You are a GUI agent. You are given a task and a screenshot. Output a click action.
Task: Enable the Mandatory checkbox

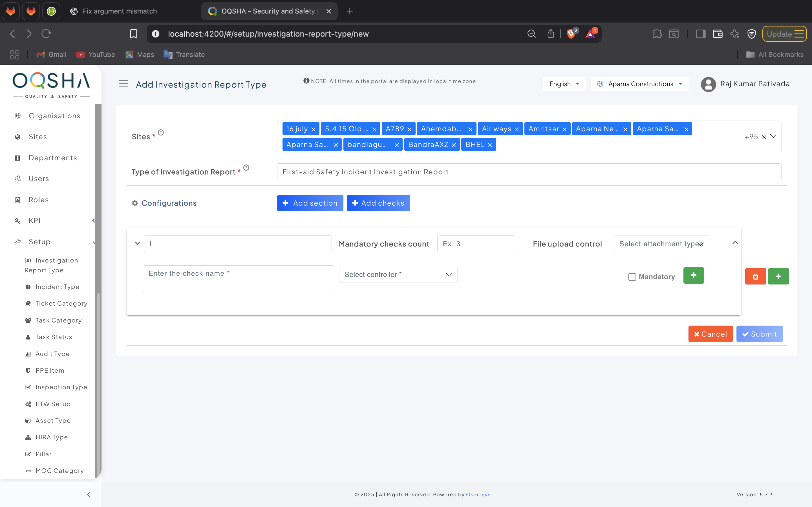click(632, 277)
